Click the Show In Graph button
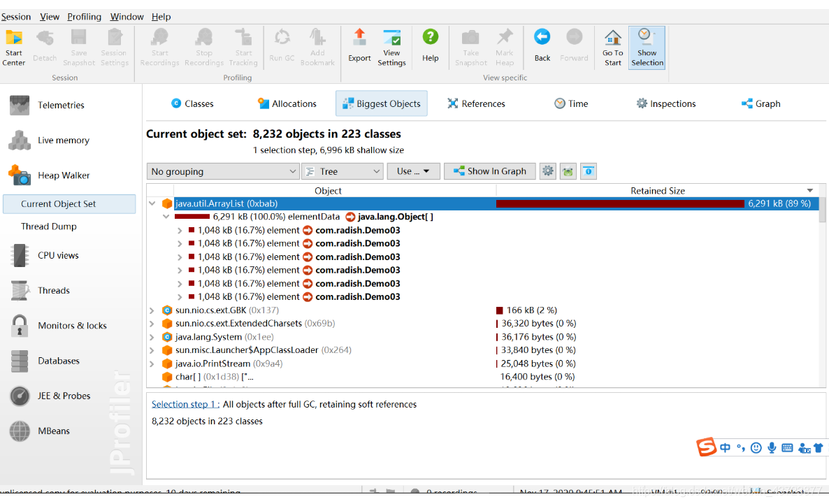 tap(489, 171)
